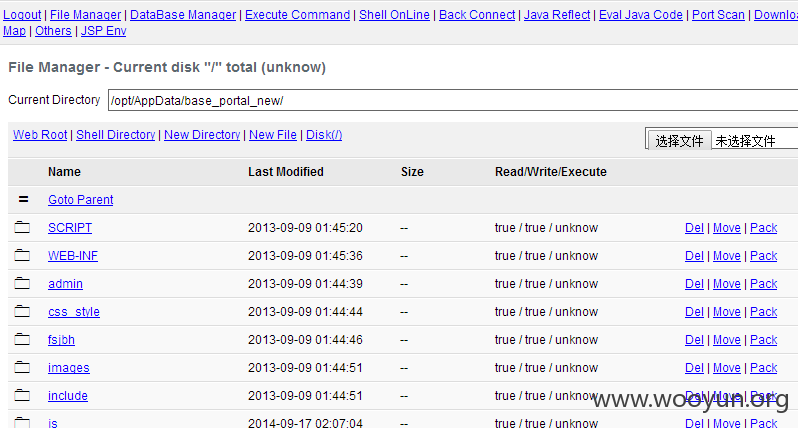Image resolution: width=798 pixels, height=428 pixels.
Task: Click the folder icon beside SCRIPT
Action: click(x=22, y=227)
